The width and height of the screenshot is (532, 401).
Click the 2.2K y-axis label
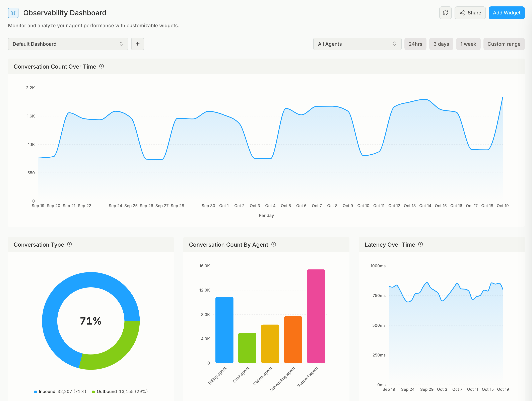30,88
